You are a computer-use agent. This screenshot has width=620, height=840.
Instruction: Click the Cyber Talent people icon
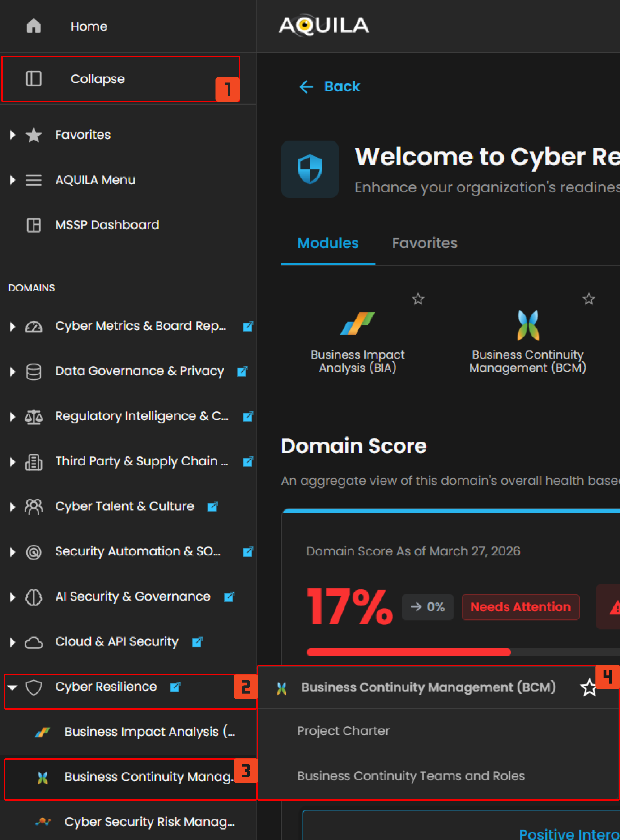click(34, 507)
